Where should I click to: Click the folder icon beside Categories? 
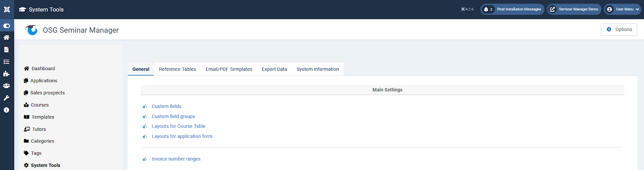click(26, 141)
